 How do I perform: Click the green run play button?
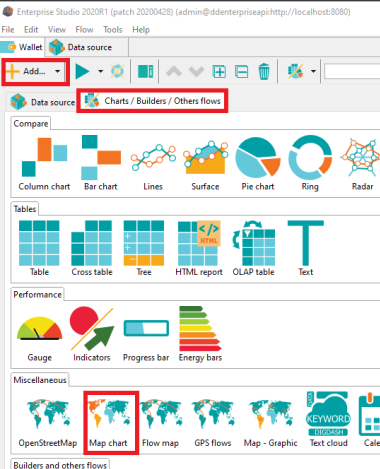[x=82, y=71]
